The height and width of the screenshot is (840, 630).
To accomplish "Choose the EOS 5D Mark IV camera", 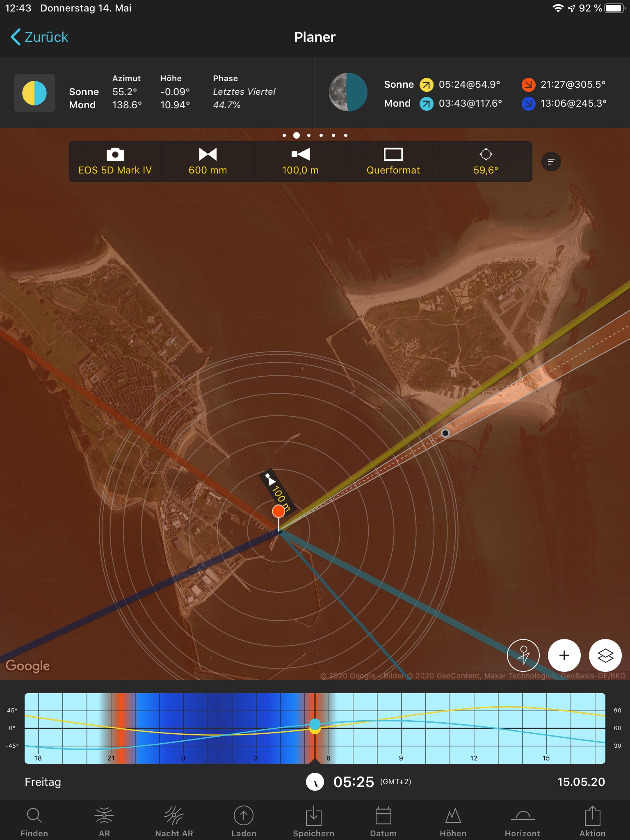I will point(115,162).
